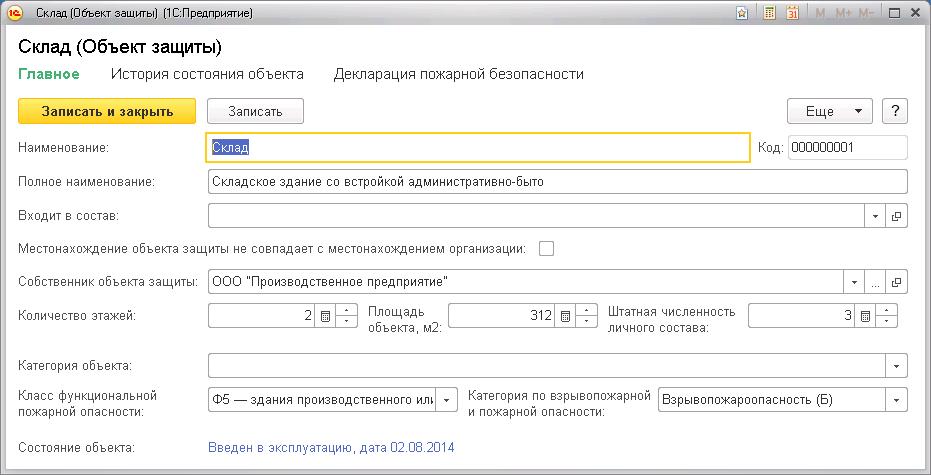Viewport: 931px width, 475px height.
Task: Toggle the Местонахождение объекта не совпадает checkbox
Action: [546, 249]
